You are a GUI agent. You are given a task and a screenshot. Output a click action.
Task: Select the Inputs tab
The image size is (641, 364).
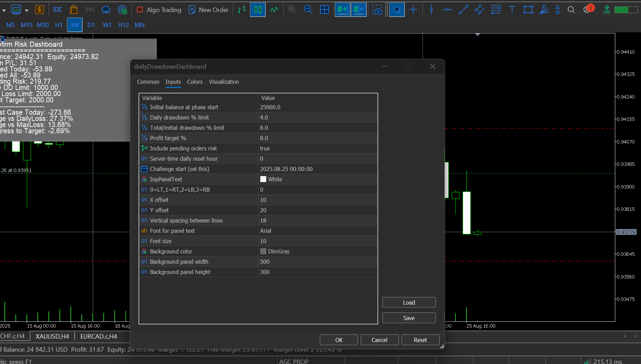coord(173,82)
